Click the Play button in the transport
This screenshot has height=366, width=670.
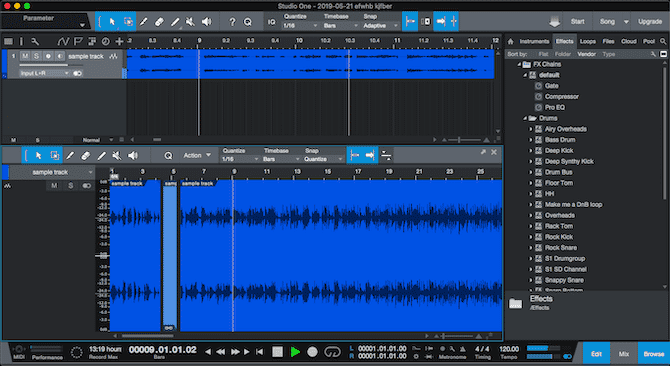pos(295,352)
